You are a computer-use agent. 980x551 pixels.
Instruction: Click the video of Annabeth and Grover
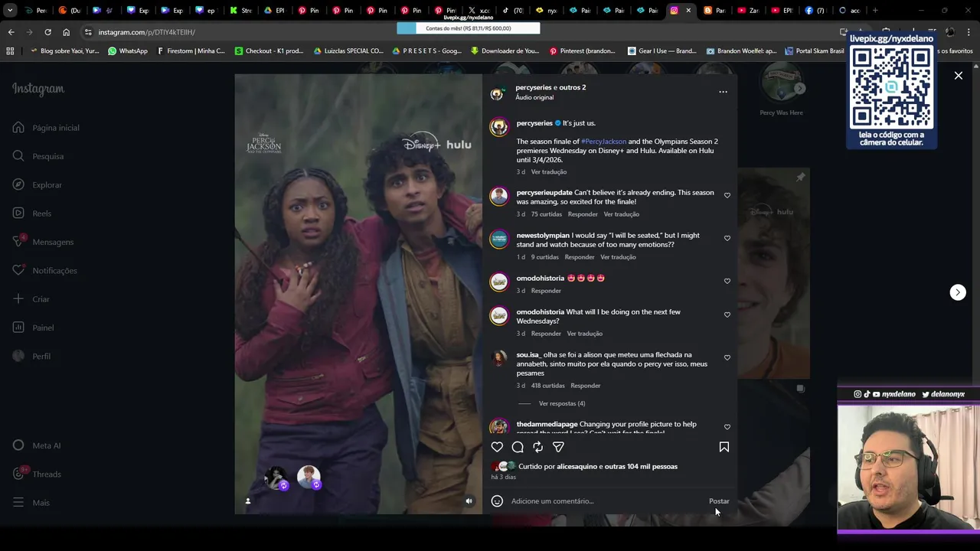pyautogui.click(x=358, y=294)
